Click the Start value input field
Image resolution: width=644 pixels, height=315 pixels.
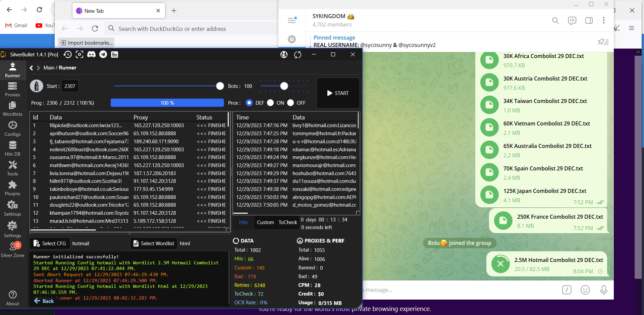pyautogui.click(x=70, y=86)
